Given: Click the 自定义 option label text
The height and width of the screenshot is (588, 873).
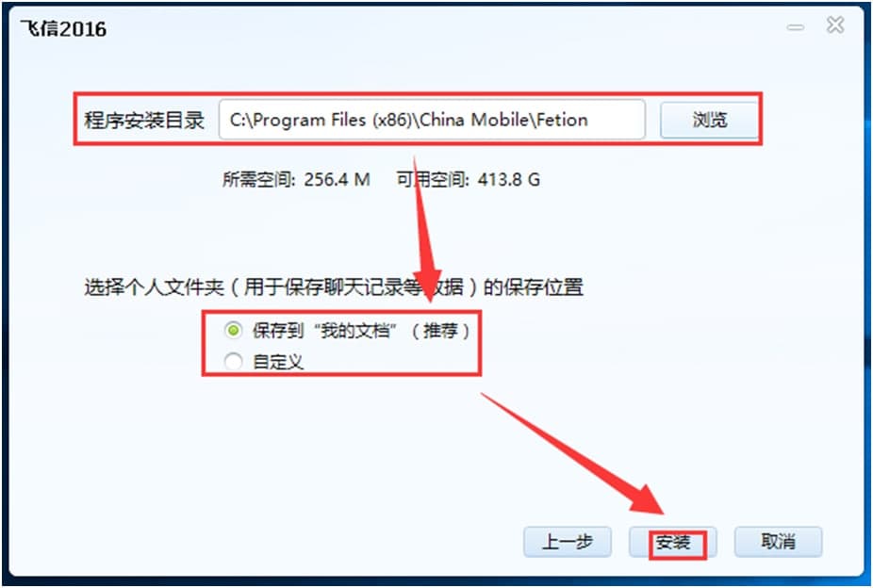Looking at the screenshot, I should pyautogui.click(x=278, y=362).
